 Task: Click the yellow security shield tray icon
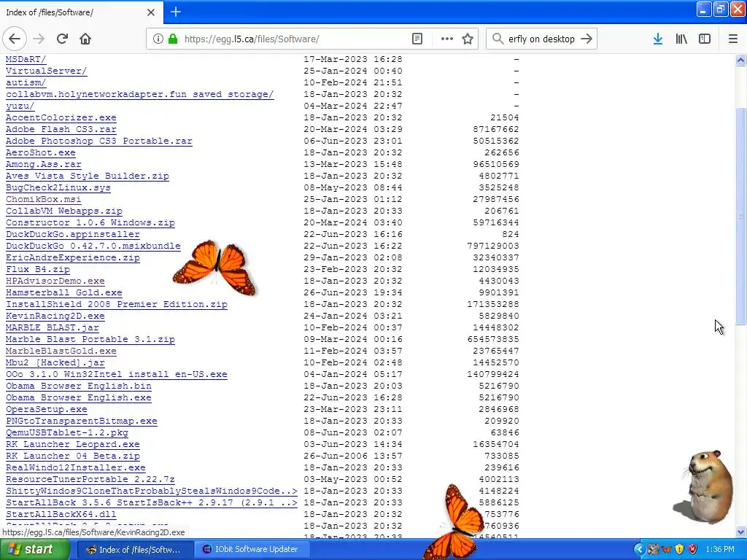point(679,550)
